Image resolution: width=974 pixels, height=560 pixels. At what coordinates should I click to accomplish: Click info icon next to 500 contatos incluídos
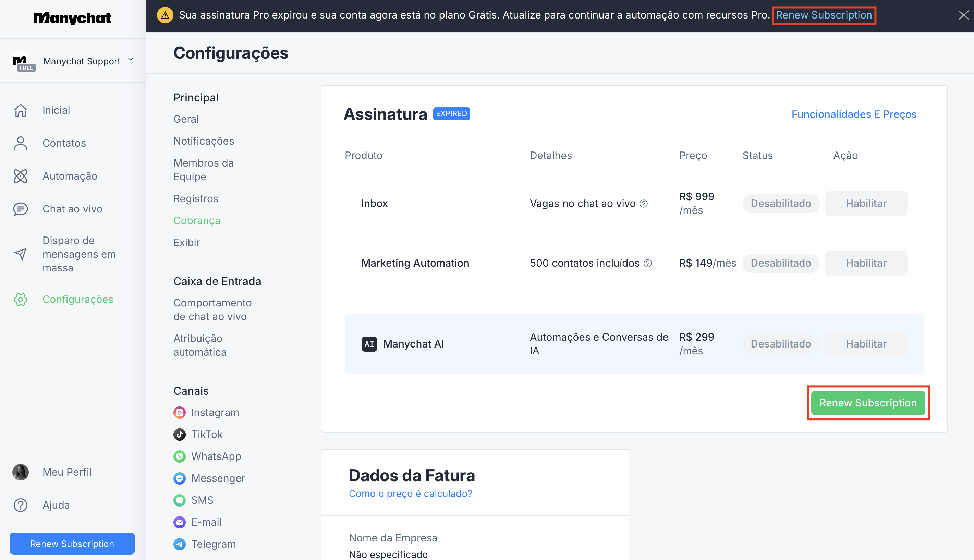[x=648, y=264]
